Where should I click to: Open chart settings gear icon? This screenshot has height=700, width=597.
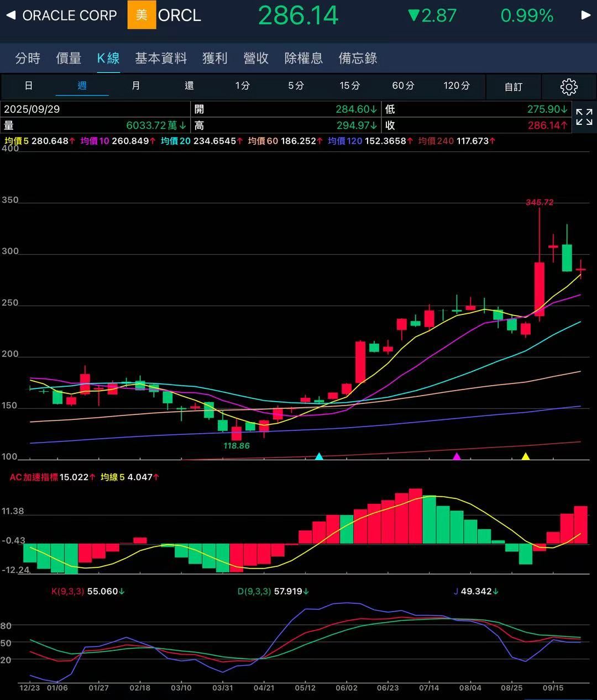click(x=568, y=87)
